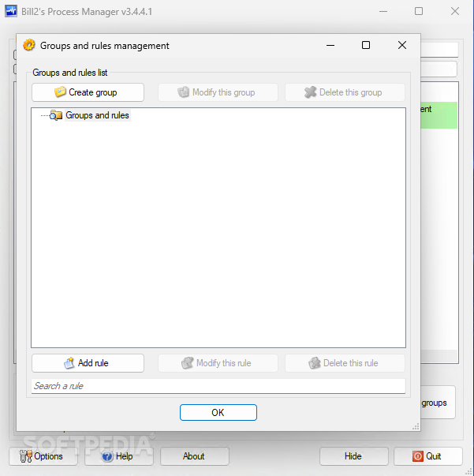This screenshot has height=476, width=474.
Task: Click the Create group button
Action: click(x=88, y=92)
